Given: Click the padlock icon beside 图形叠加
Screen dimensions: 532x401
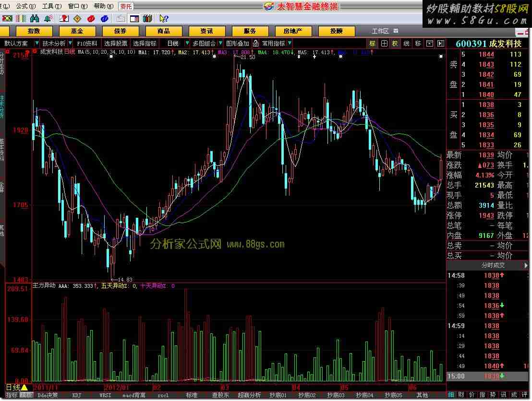Looking at the screenshot, I should (x=256, y=43).
